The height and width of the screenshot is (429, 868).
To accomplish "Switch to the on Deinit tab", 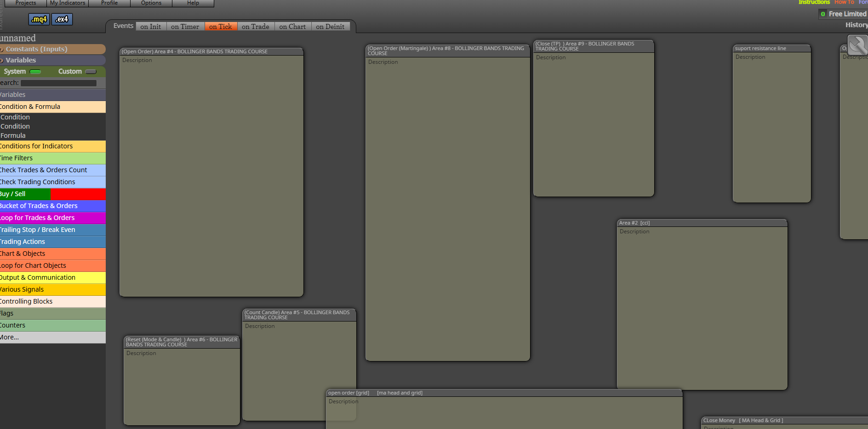I will point(330,27).
